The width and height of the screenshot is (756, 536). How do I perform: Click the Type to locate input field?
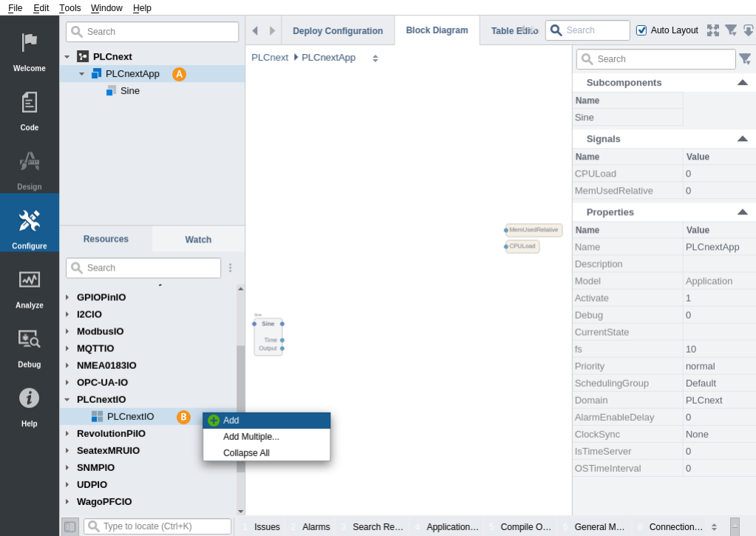click(x=166, y=526)
